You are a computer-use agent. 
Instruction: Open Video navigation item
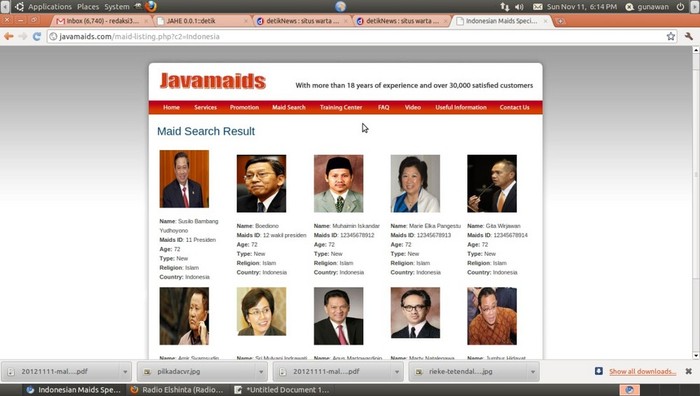click(x=412, y=107)
